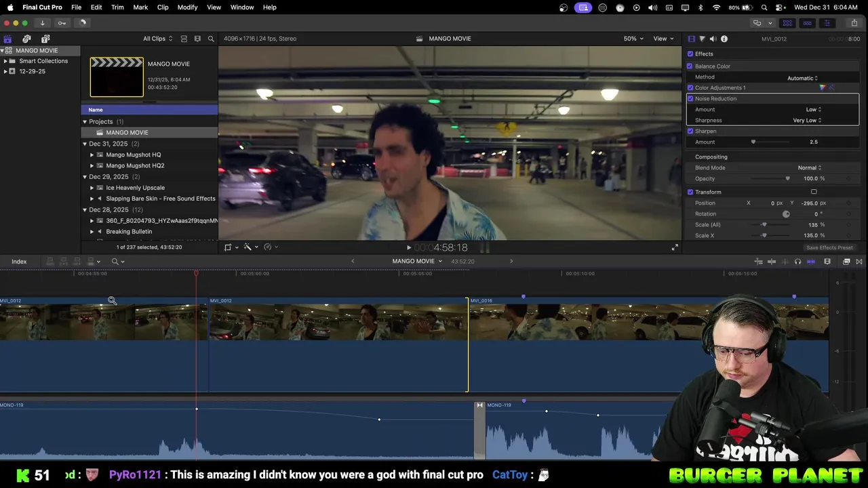Expand the Mango Mugshot HQ clip

coord(92,155)
